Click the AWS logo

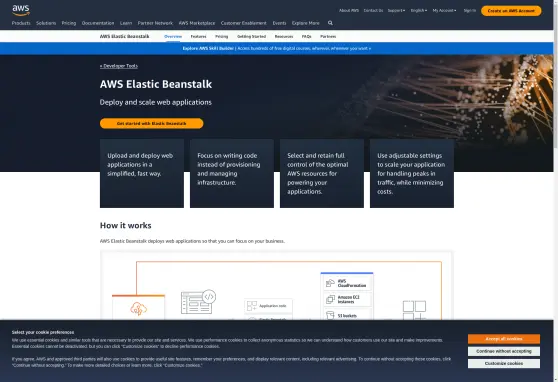click(21, 10)
